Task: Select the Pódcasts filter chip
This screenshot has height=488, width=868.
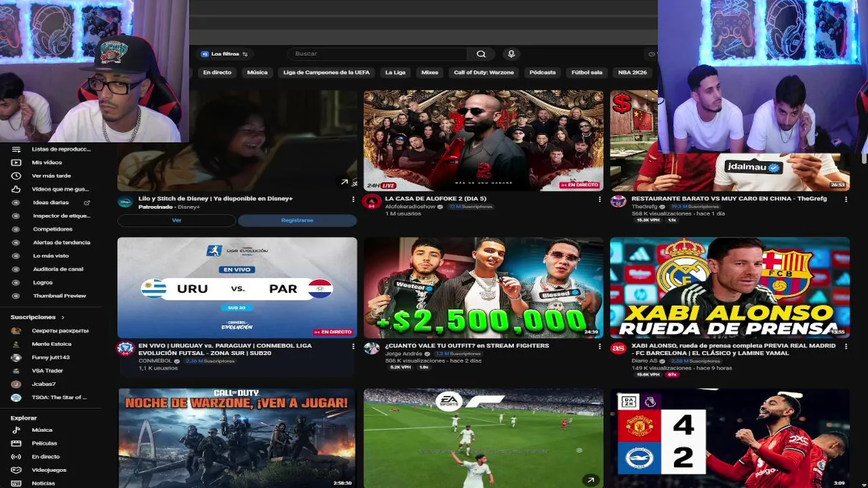Action: pyautogui.click(x=542, y=73)
